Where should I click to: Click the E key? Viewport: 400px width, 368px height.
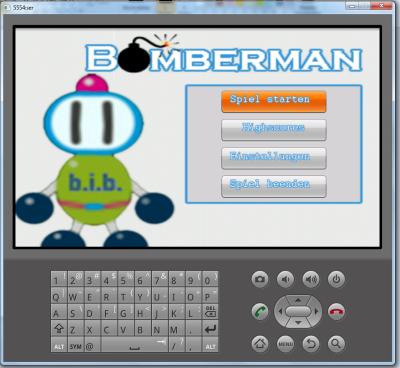coord(92,296)
